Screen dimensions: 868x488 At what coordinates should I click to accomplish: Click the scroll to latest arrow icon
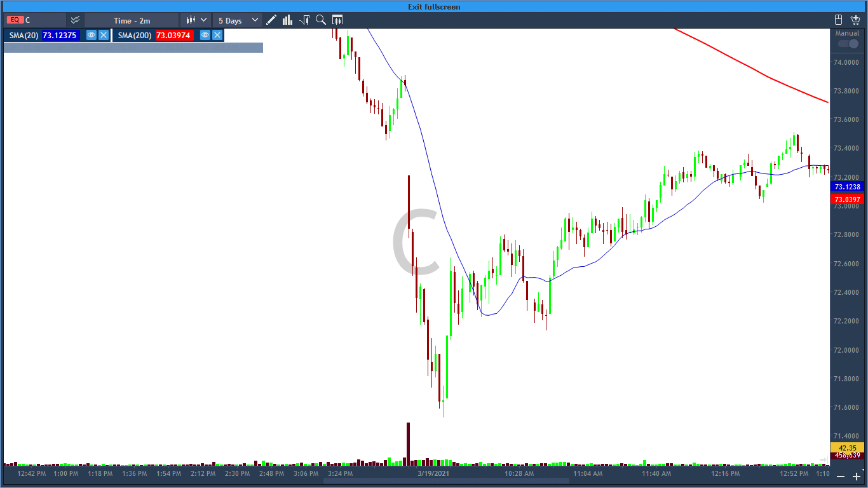pos(824,459)
